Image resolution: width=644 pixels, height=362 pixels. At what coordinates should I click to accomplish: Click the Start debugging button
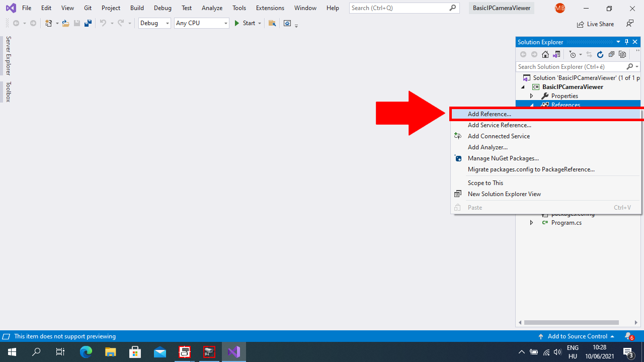tap(245, 24)
